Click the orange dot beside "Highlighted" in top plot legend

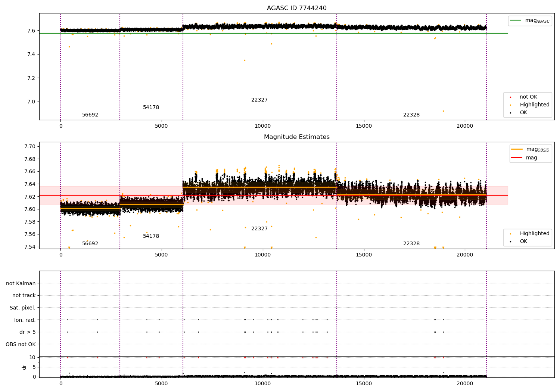(510, 105)
